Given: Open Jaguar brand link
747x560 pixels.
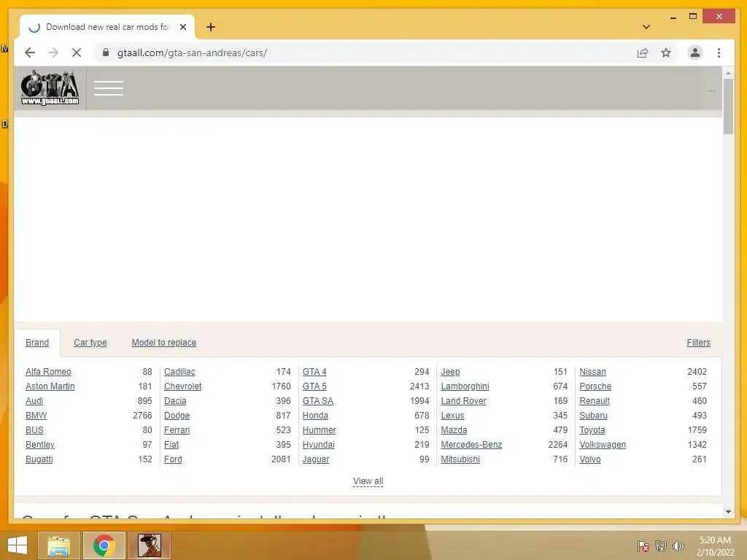Looking at the screenshot, I should pos(315,459).
